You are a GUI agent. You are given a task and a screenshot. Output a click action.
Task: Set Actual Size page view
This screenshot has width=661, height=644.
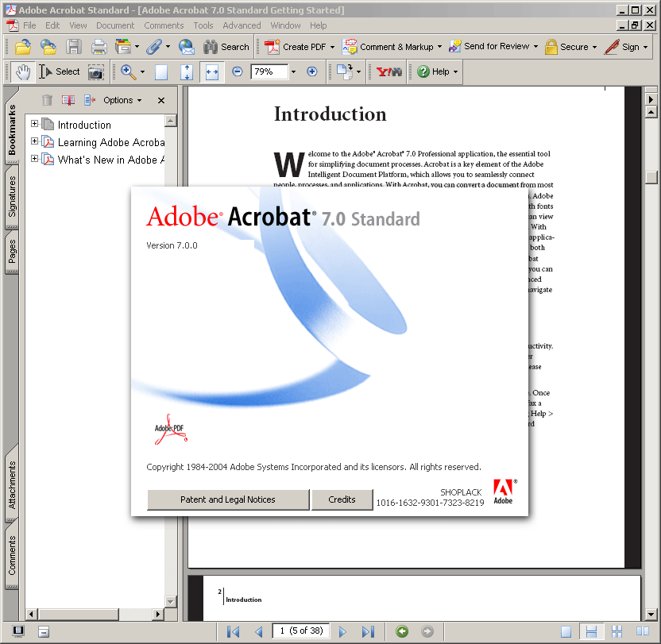pos(161,72)
